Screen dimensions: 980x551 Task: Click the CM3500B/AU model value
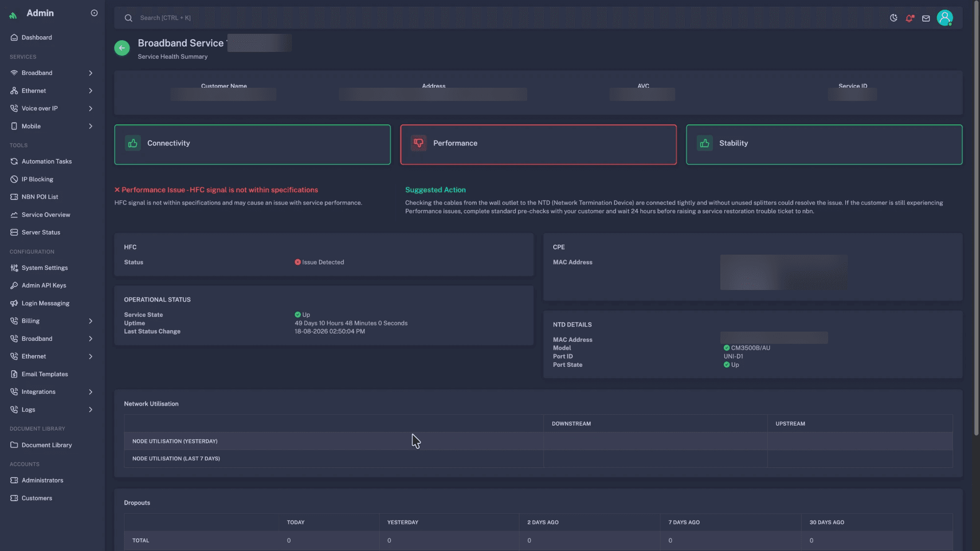[x=750, y=348]
